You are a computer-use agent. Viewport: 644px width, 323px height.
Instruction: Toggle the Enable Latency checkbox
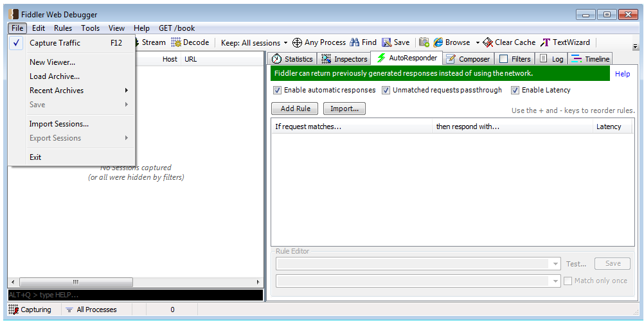(x=515, y=91)
